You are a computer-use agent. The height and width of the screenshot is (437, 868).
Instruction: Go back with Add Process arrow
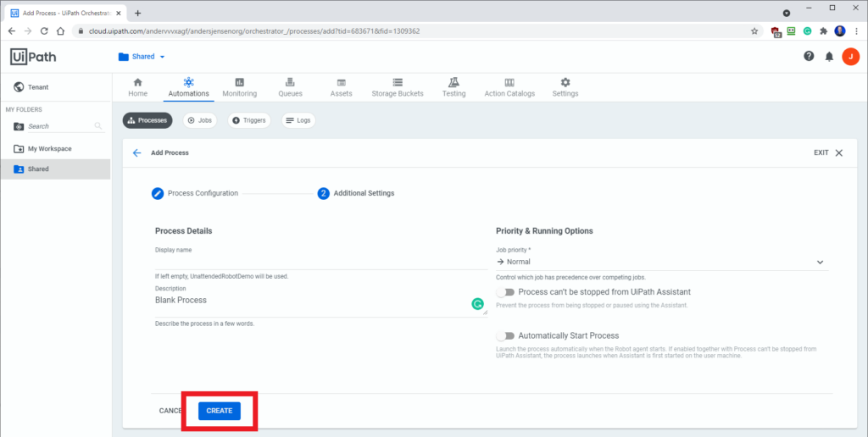point(136,152)
